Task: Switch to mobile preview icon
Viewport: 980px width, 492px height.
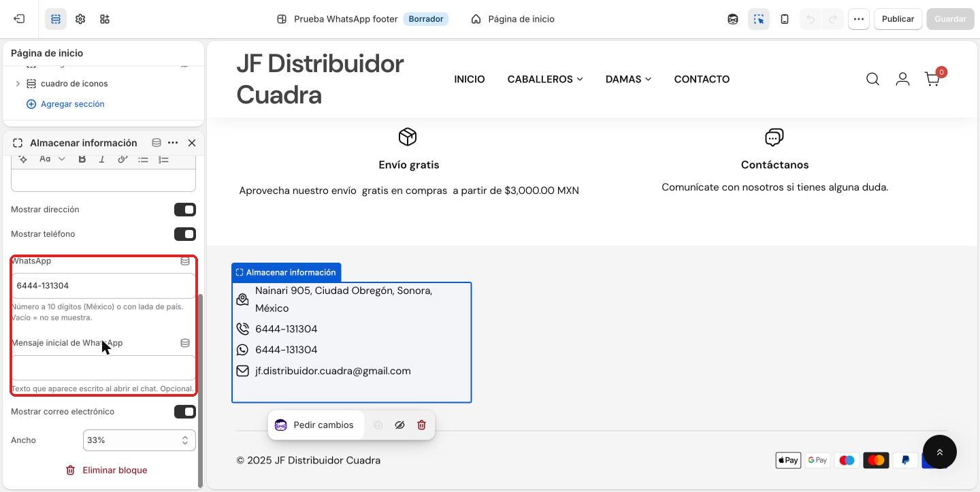Action: click(785, 19)
